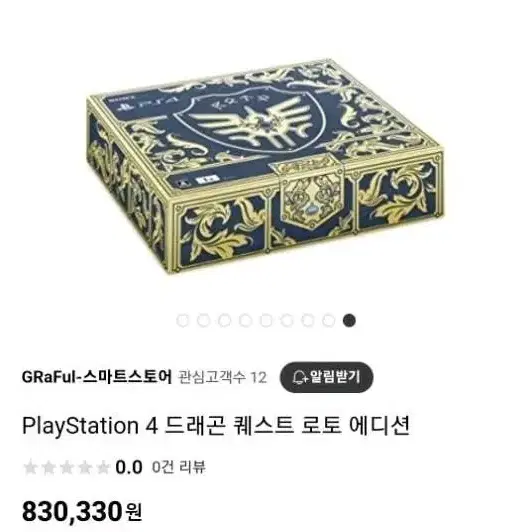Select the third image carousel dot
532x532 pixels.
pos(224,320)
